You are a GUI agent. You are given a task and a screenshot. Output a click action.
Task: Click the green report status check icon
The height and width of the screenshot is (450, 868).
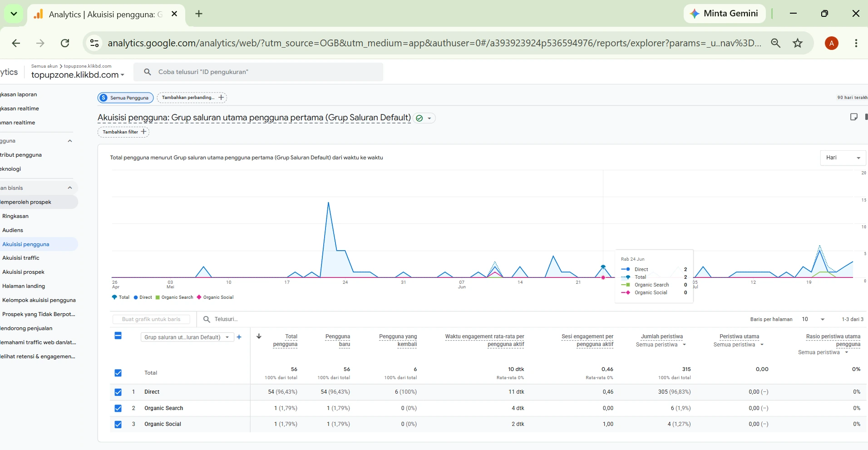[x=419, y=118]
